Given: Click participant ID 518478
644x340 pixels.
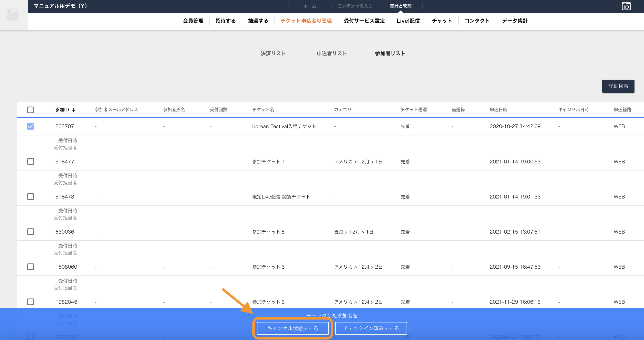Looking at the screenshot, I should [x=65, y=197].
